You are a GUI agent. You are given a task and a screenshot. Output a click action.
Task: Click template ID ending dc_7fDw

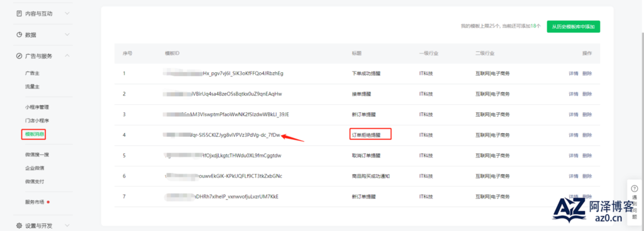(x=222, y=135)
